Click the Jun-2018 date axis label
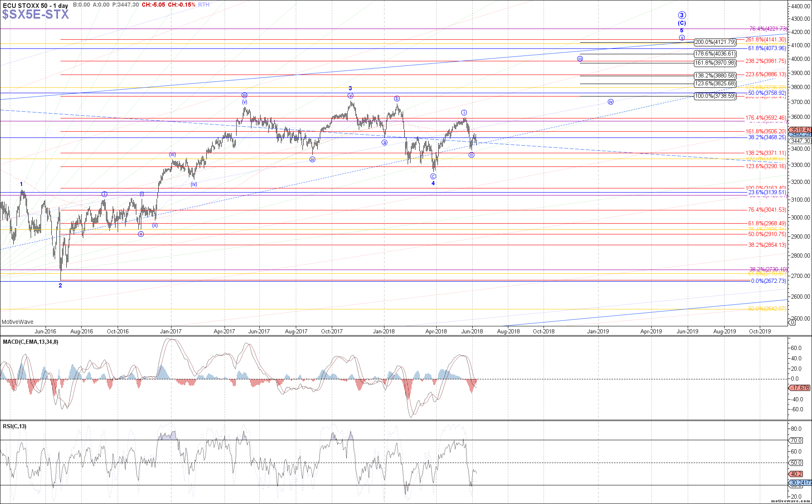 (472, 331)
